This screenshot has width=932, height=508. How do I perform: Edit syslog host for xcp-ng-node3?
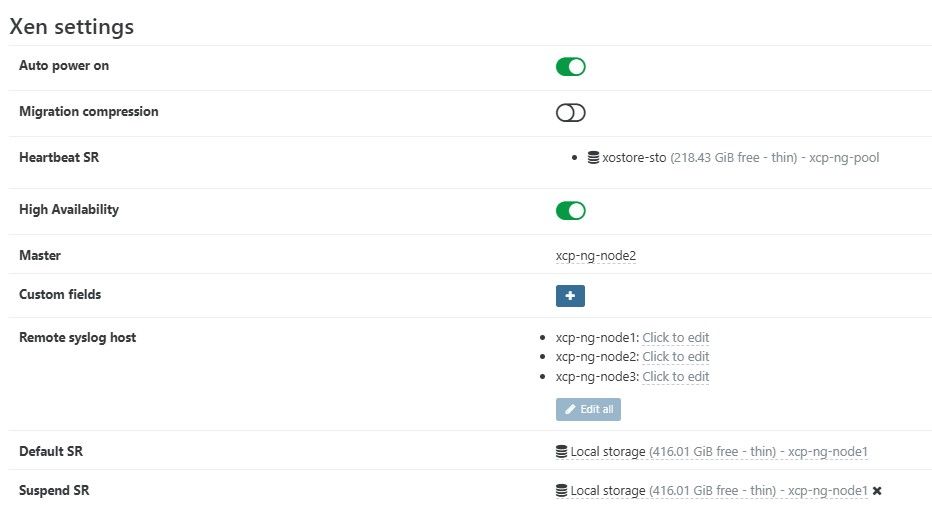pos(675,377)
